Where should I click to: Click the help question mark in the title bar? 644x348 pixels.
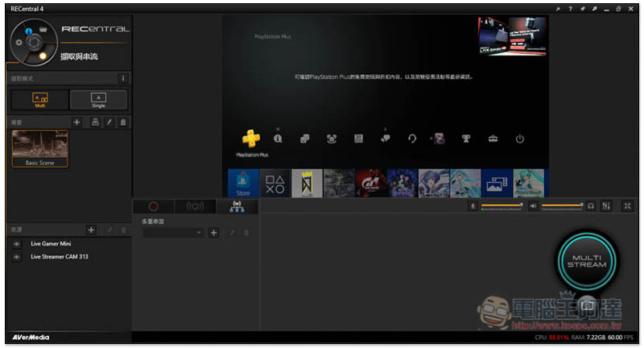570,9
